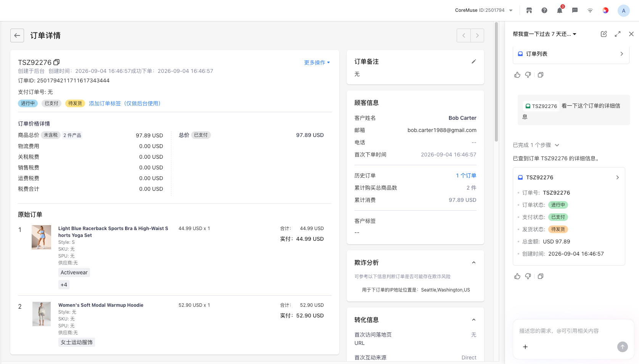Viewport: 639px width, 364px height.
Task: Go to the next order
Action: 477,35
